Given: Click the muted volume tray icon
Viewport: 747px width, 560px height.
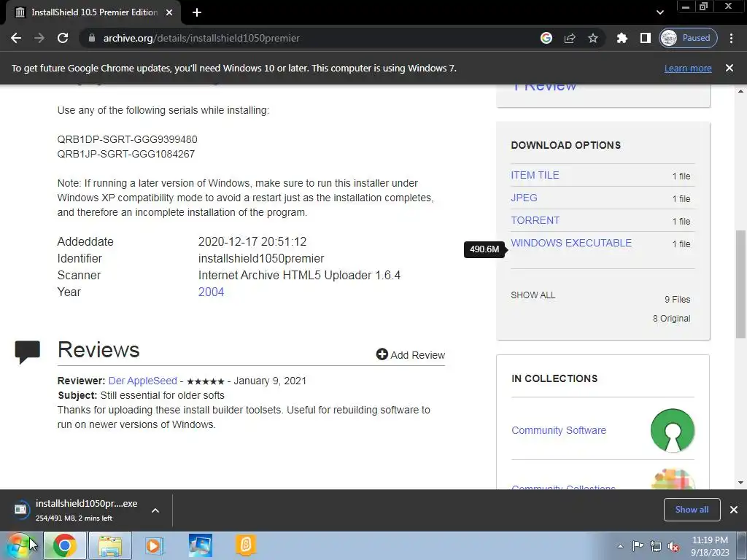Looking at the screenshot, I should (x=673, y=546).
